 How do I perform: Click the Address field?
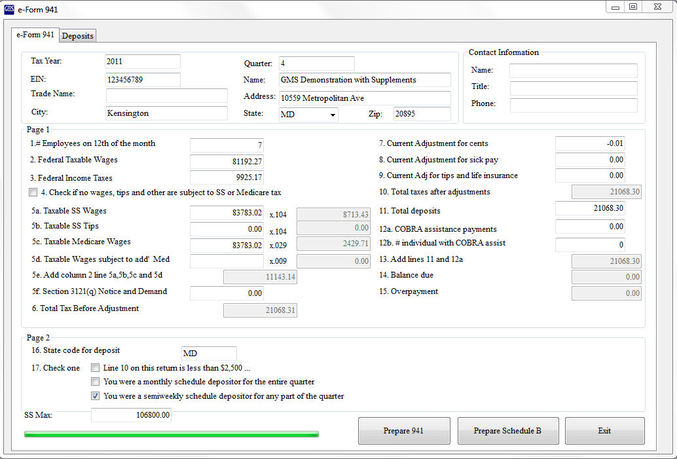[x=365, y=98]
